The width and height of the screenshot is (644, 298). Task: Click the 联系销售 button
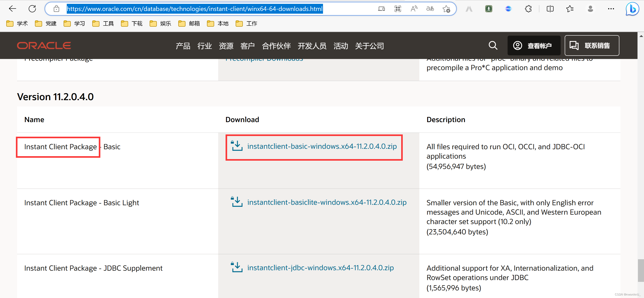coord(592,45)
